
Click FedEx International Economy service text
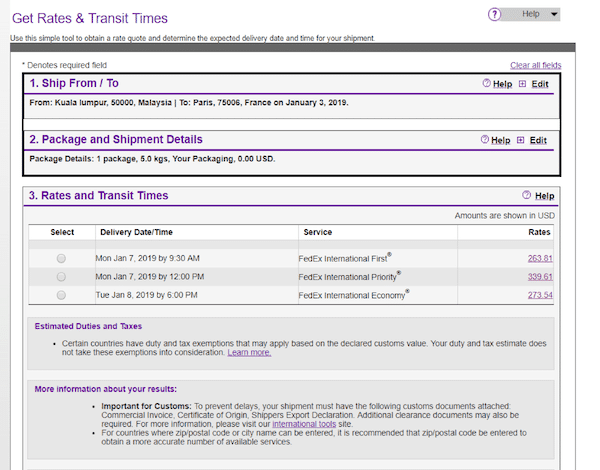click(354, 295)
